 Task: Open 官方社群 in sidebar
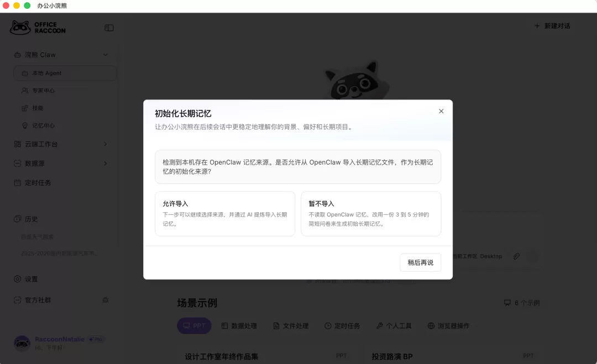[38, 300]
